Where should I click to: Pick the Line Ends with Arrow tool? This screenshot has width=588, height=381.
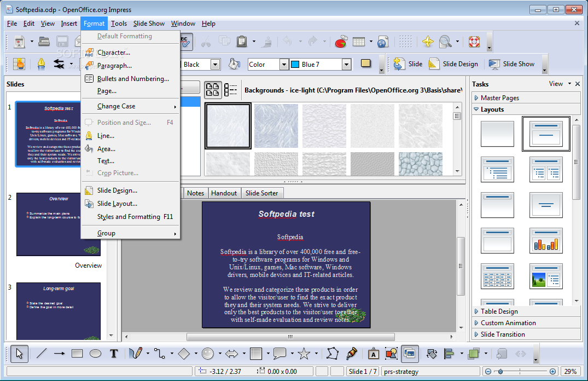[x=59, y=354]
